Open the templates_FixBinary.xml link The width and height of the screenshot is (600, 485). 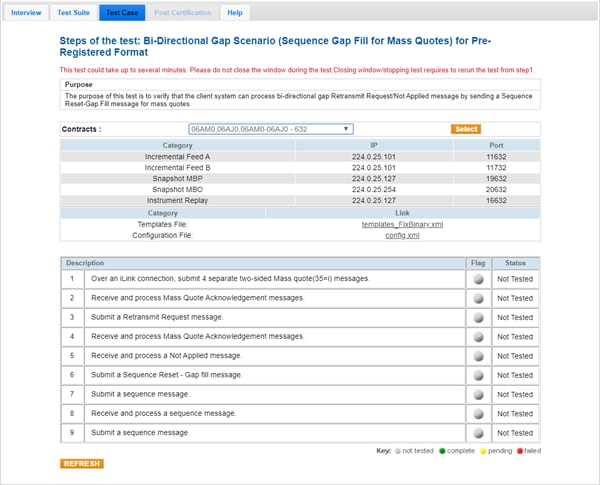pyautogui.click(x=402, y=224)
